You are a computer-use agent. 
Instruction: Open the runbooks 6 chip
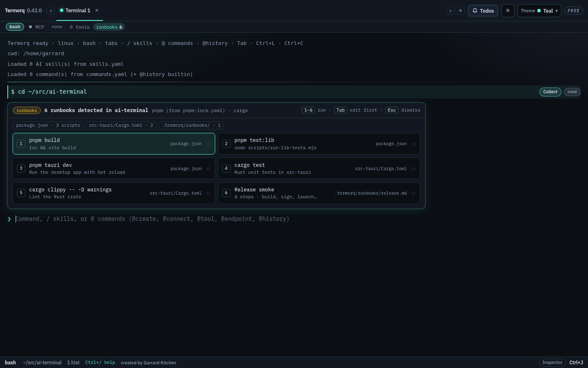point(109,27)
